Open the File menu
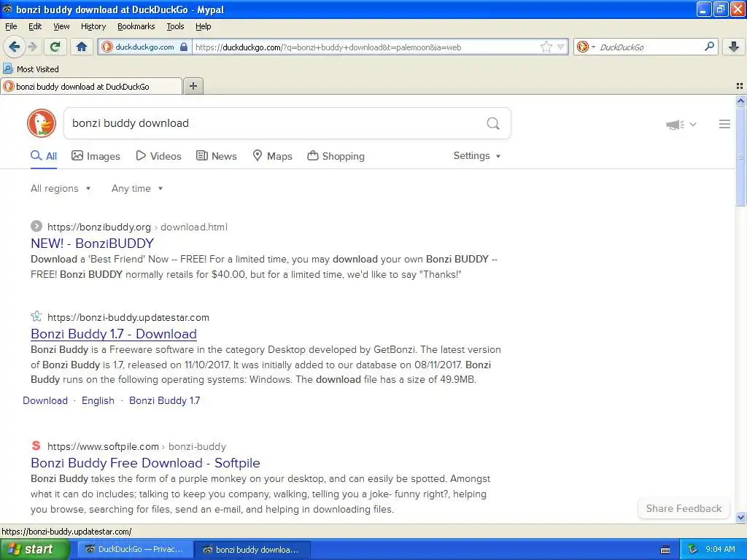Screen dimensions: 747x560 tap(11, 26)
